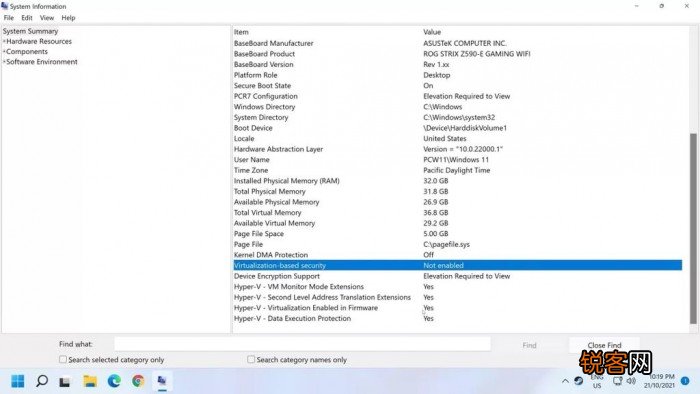This screenshot has height=394, width=700.
Task: Select Hardware Abstraction Layer row
Action: (458, 149)
